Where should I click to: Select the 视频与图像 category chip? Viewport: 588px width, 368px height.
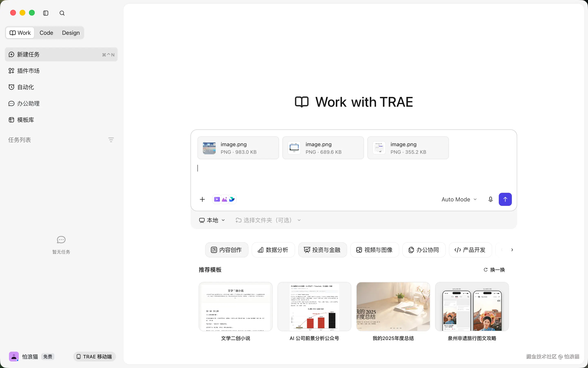click(x=374, y=250)
